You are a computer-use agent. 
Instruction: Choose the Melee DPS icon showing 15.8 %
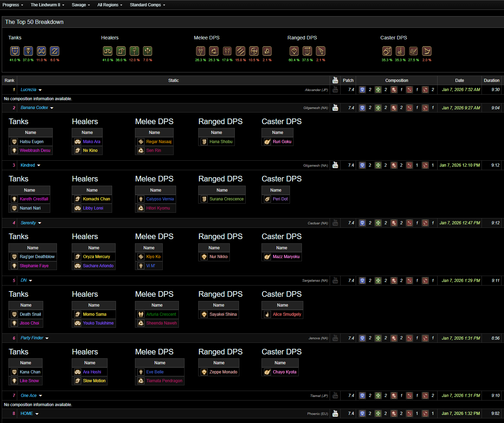click(240, 51)
